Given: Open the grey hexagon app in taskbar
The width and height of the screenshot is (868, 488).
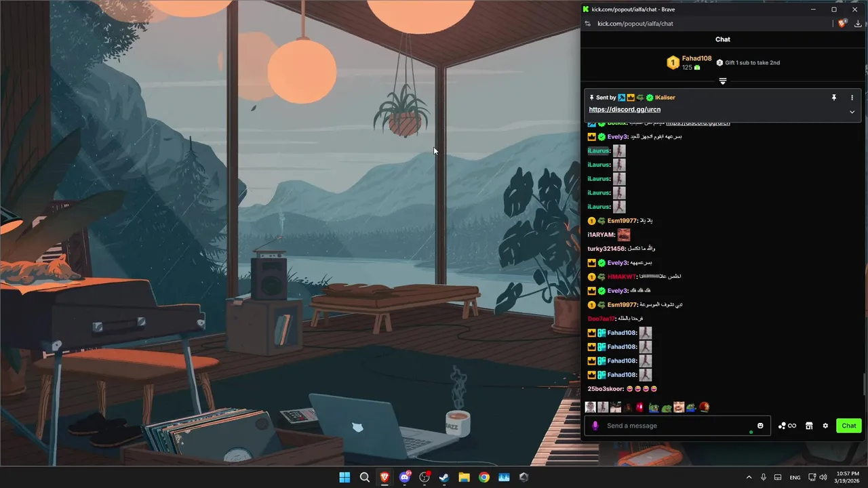Looking at the screenshot, I should 524,477.
